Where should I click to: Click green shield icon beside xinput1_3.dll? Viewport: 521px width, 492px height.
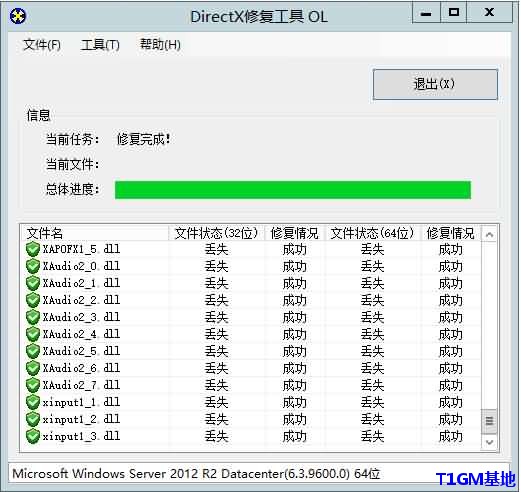point(33,436)
